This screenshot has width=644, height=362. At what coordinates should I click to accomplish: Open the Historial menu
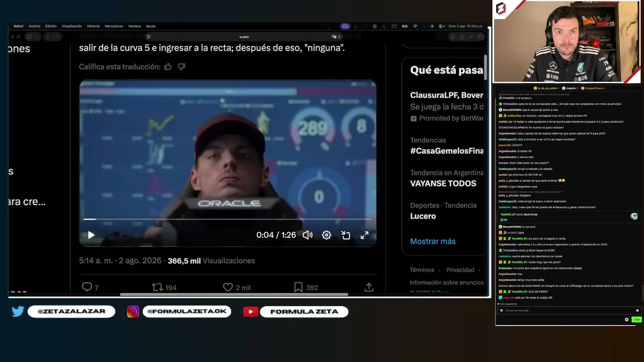93,26
